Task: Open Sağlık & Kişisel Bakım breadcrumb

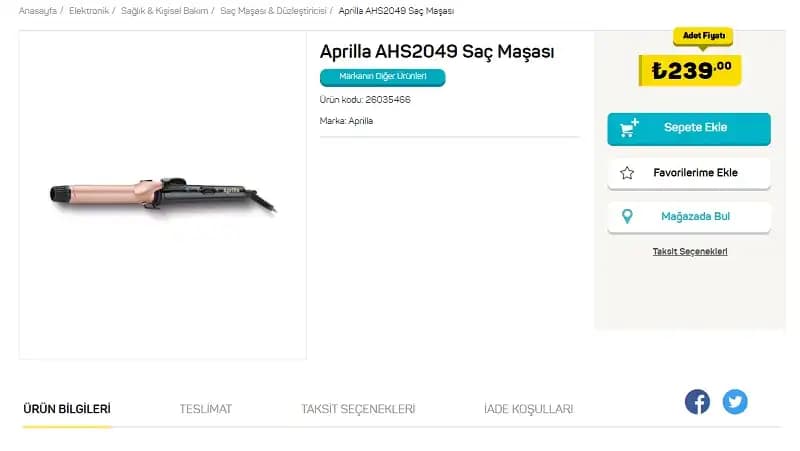Action: pos(164,11)
